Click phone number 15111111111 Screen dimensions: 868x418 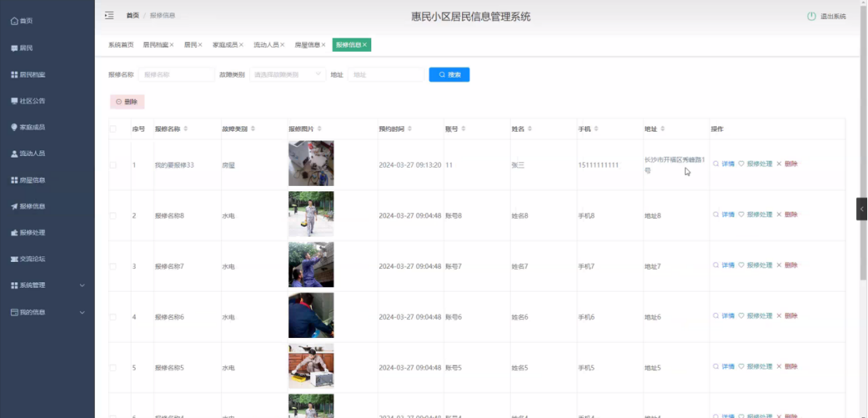599,165
